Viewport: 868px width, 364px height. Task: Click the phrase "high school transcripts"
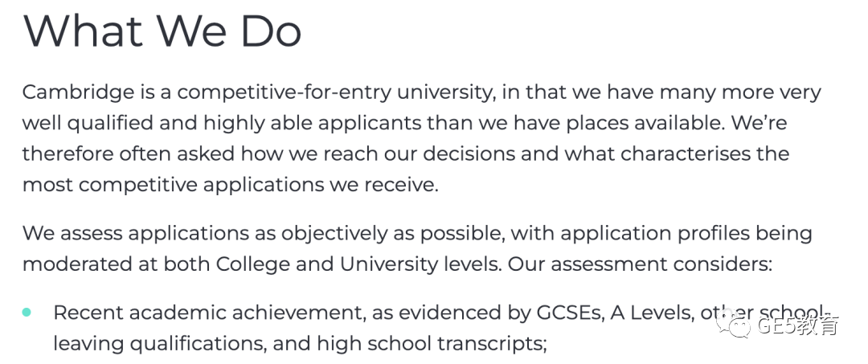tap(431, 344)
